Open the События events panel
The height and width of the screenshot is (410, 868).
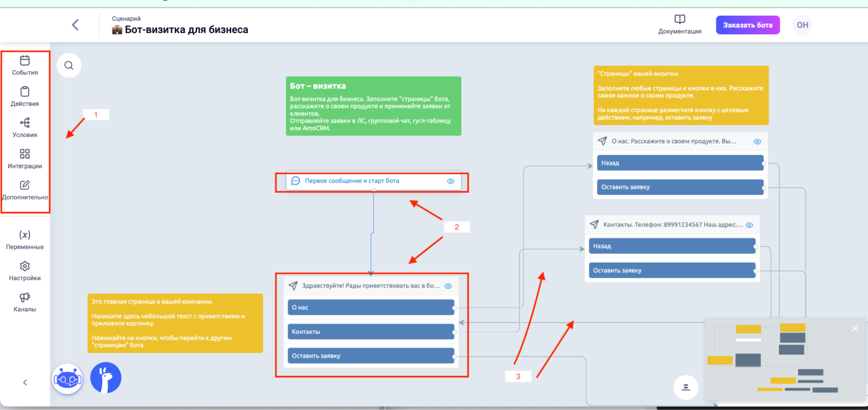[x=25, y=65]
